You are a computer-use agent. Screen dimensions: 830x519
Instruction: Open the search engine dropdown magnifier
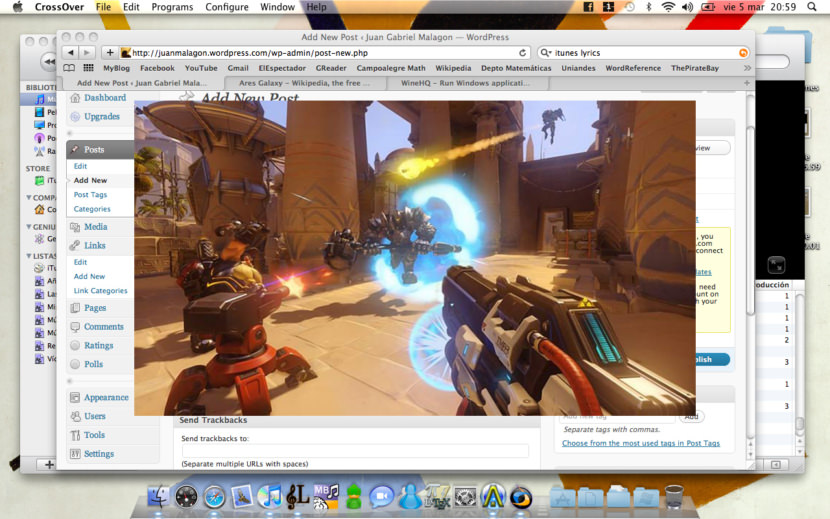pyautogui.click(x=546, y=52)
